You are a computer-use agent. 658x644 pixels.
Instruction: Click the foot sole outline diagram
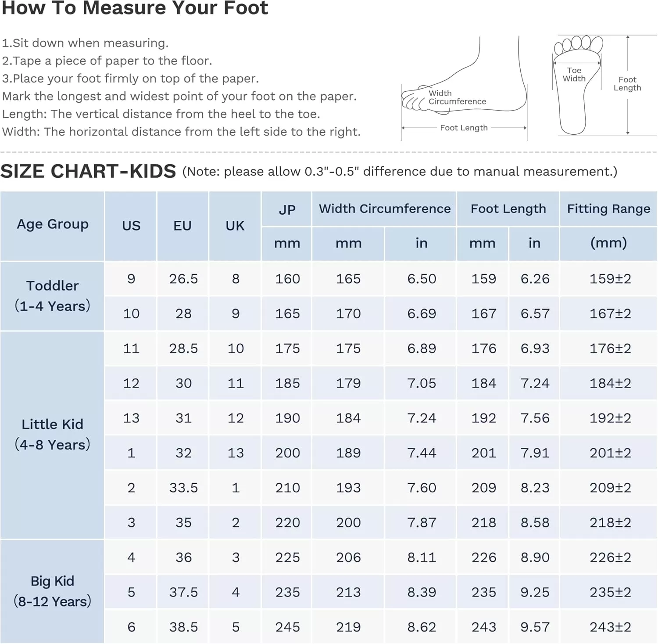[578, 85]
